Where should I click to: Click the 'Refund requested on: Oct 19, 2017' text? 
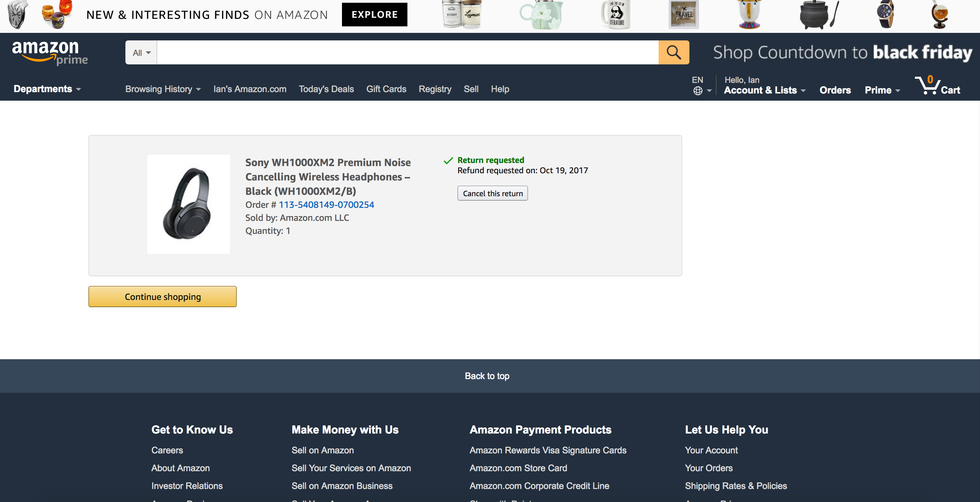pos(522,171)
